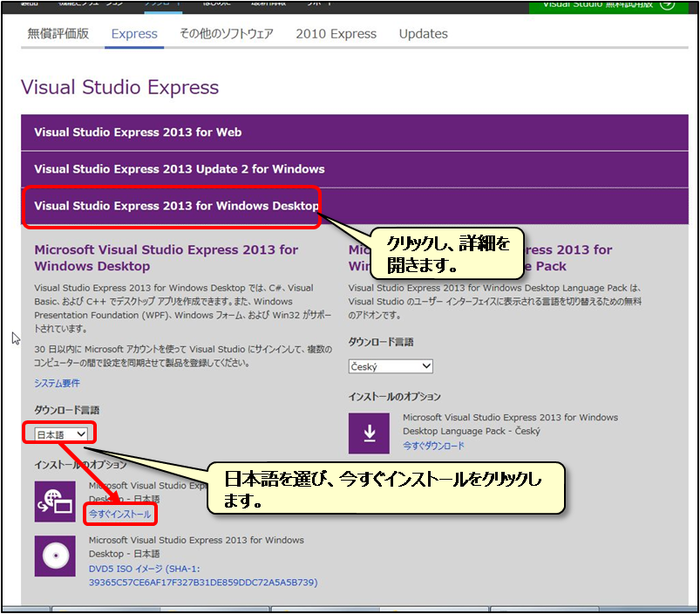The width and height of the screenshot is (700, 614).
Task: Click the Language Pack - Český description text
Action: tap(510, 424)
